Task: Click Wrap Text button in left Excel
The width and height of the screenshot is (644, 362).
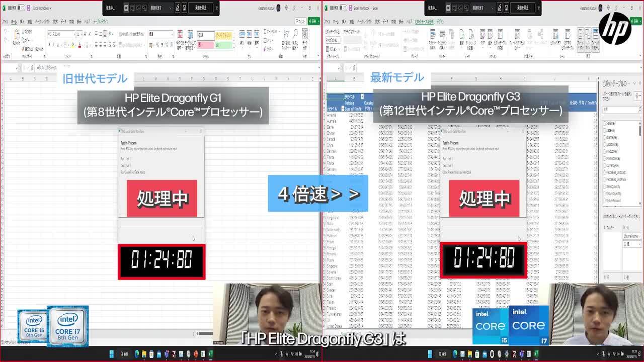Action: click(x=131, y=34)
